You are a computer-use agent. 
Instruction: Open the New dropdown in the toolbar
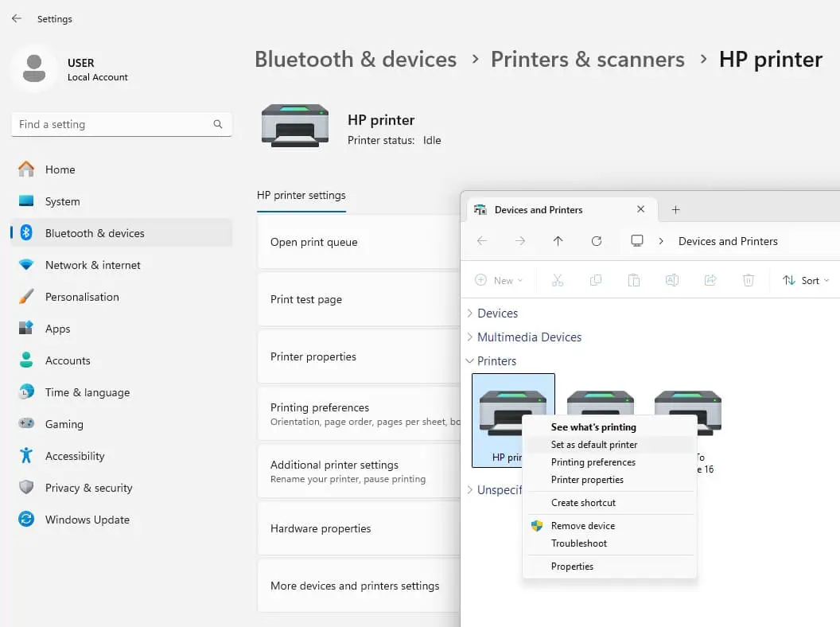click(x=500, y=279)
